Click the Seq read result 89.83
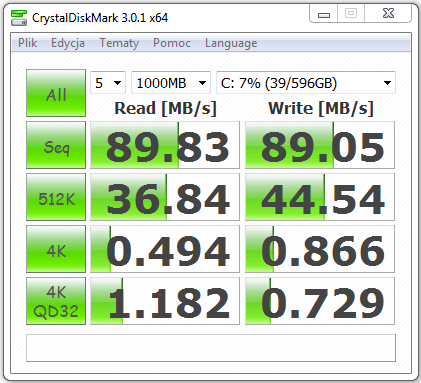This screenshot has height=383, width=421. [x=165, y=145]
